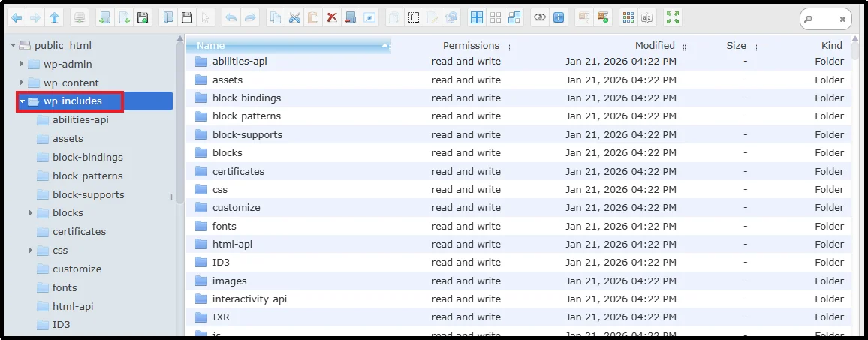
Task: Go to parent folder using up arrow
Action: coord(54,18)
